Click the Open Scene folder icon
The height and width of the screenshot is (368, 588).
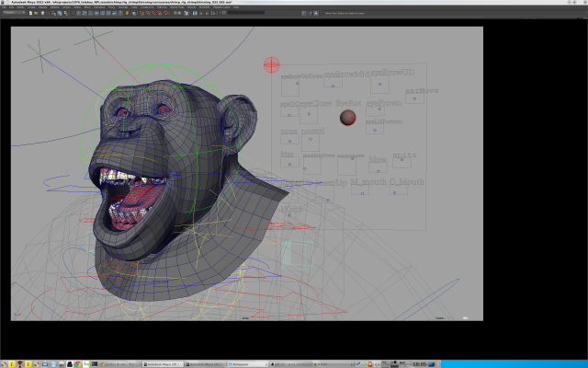[37, 14]
